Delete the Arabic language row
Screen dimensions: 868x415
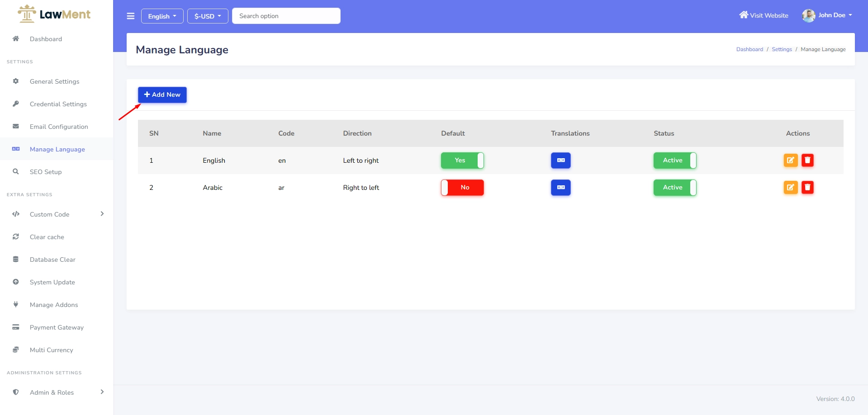[807, 188]
